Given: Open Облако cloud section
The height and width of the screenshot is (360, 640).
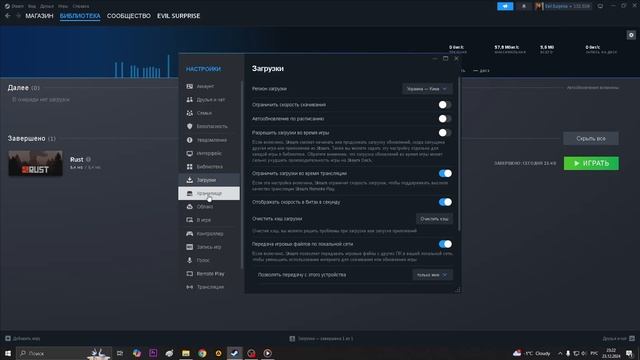Looking at the screenshot, I should tap(209, 207).
